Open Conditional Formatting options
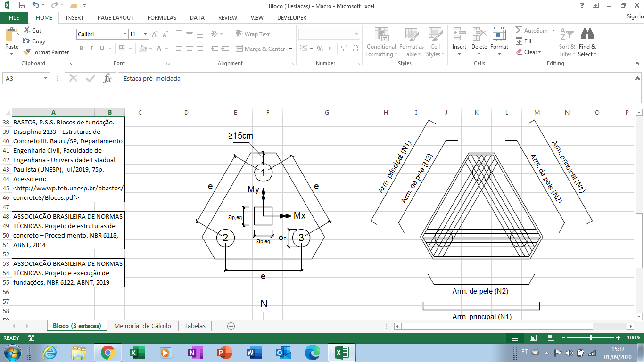Viewport: 644px width, 362px height. (381, 42)
